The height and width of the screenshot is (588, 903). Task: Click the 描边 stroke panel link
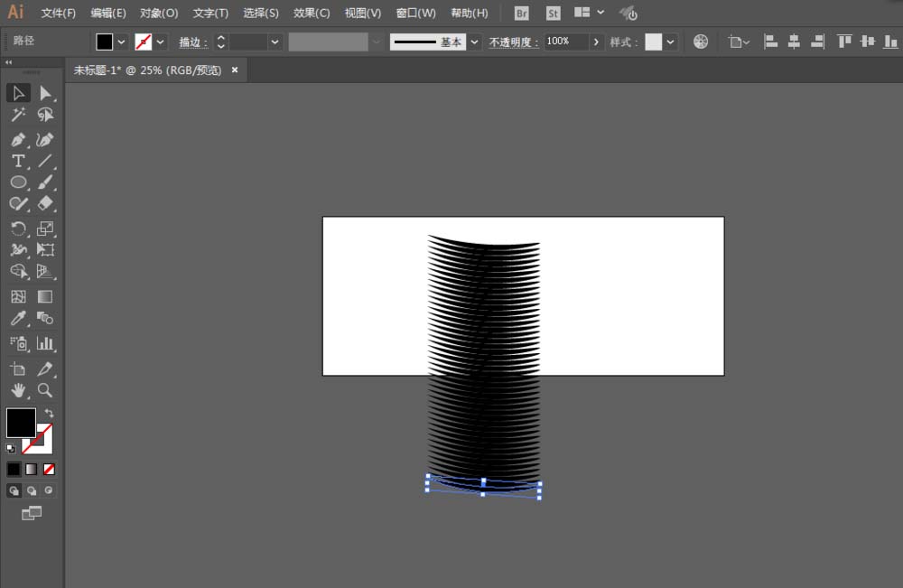pyautogui.click(x=192, y=42)
